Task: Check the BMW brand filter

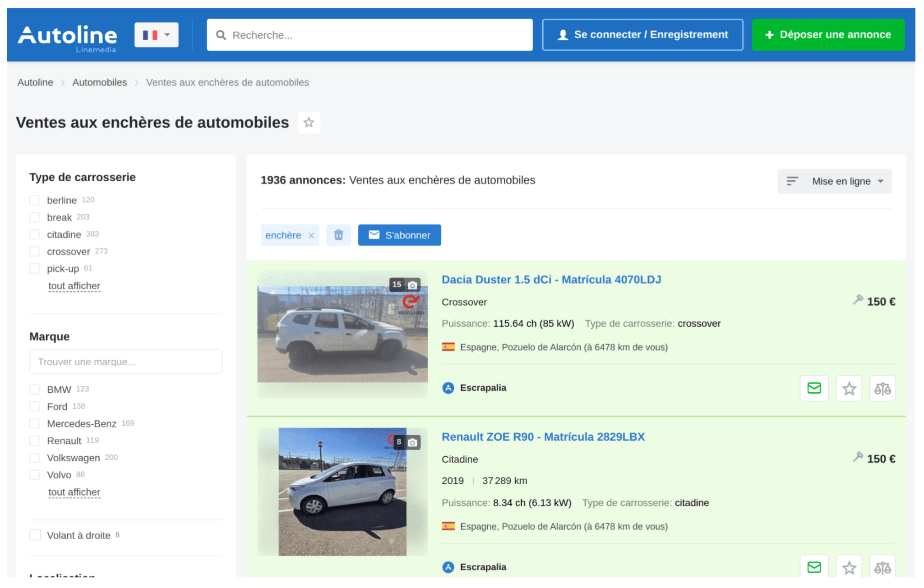Action: [34, 390]
